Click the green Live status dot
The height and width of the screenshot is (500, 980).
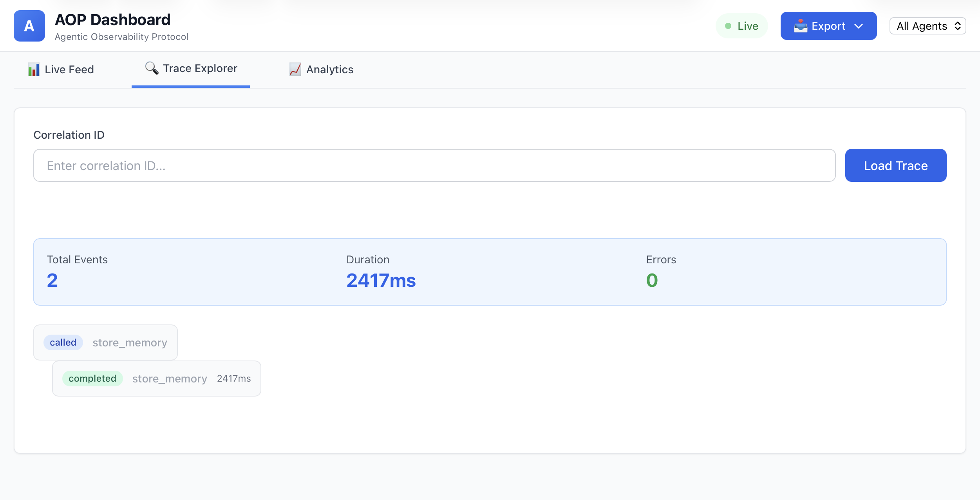coord(728,25)
